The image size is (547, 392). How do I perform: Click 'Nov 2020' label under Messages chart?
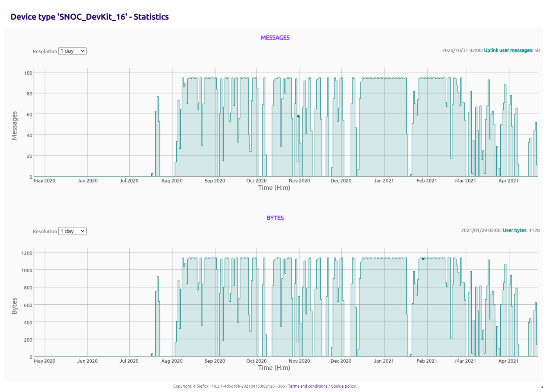pyautogui.click(x=299, y=181)
